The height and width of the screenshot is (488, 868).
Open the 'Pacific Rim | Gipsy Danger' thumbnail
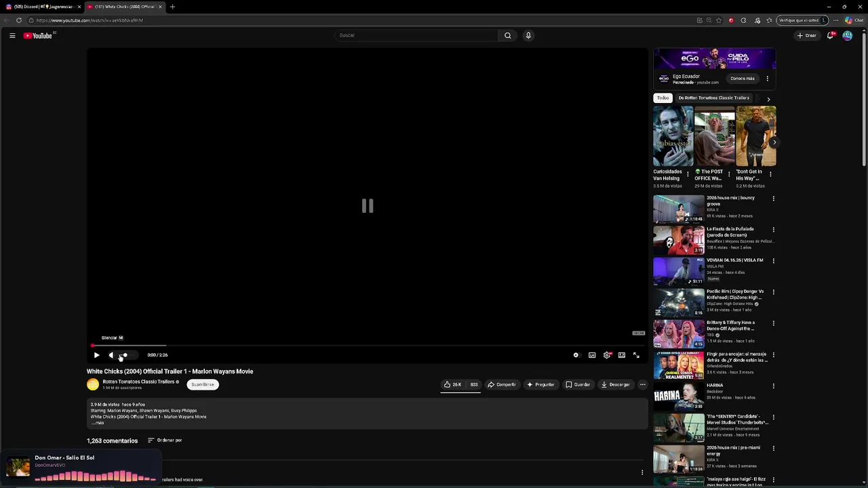[x=679, y=303]
